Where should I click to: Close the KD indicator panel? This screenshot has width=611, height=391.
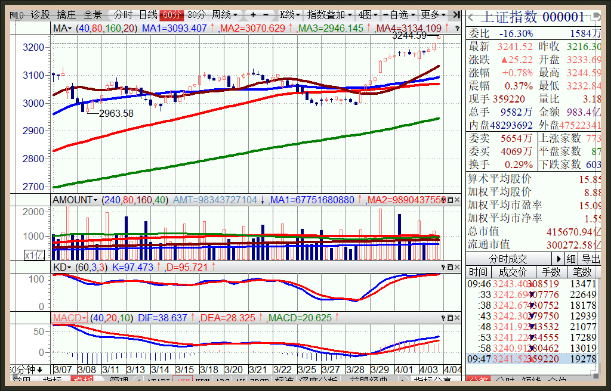click(457, 267)
